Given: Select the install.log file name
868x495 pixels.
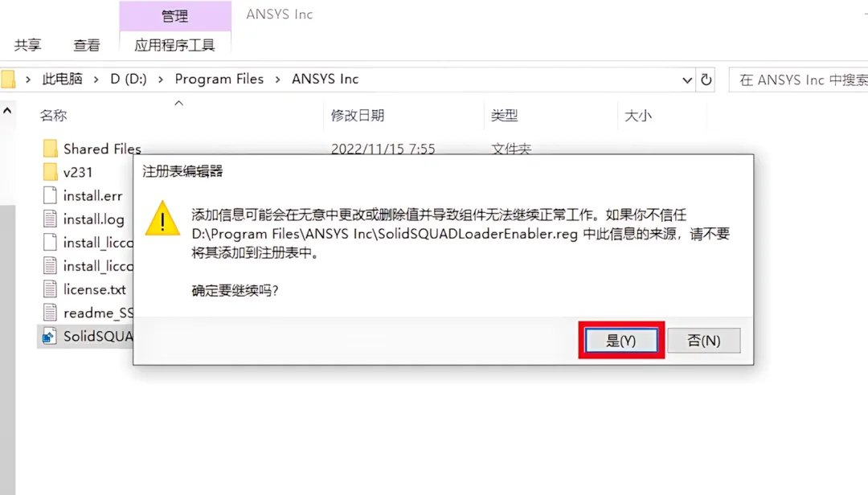Looking at the screenshot, I should point(93,219).
